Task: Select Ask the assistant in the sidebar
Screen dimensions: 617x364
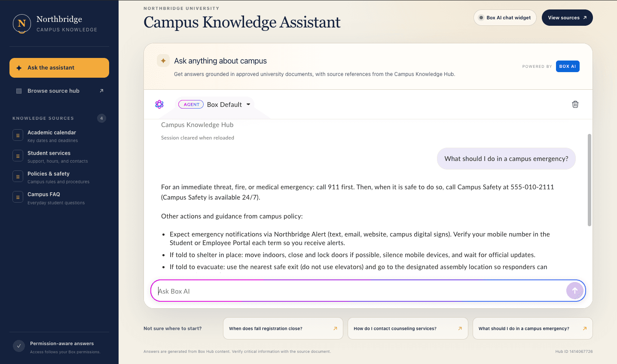Action: [x=59, y=68]
